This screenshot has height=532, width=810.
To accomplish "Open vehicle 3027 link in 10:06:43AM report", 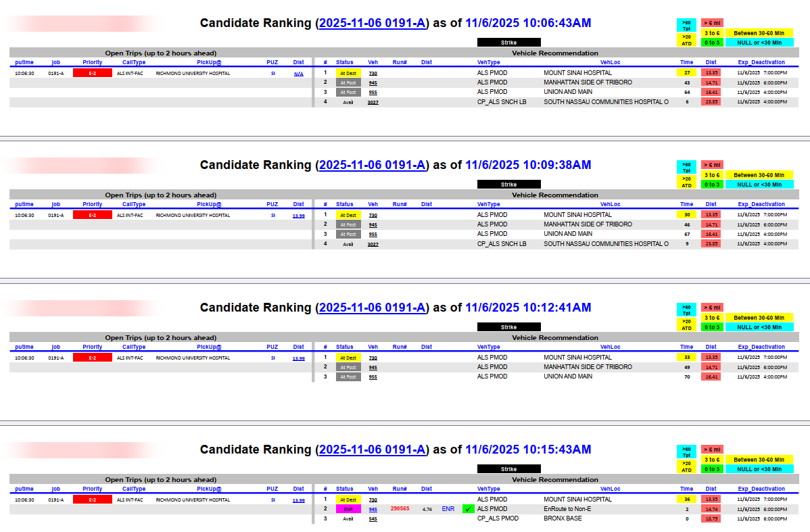I will (373, 102).
